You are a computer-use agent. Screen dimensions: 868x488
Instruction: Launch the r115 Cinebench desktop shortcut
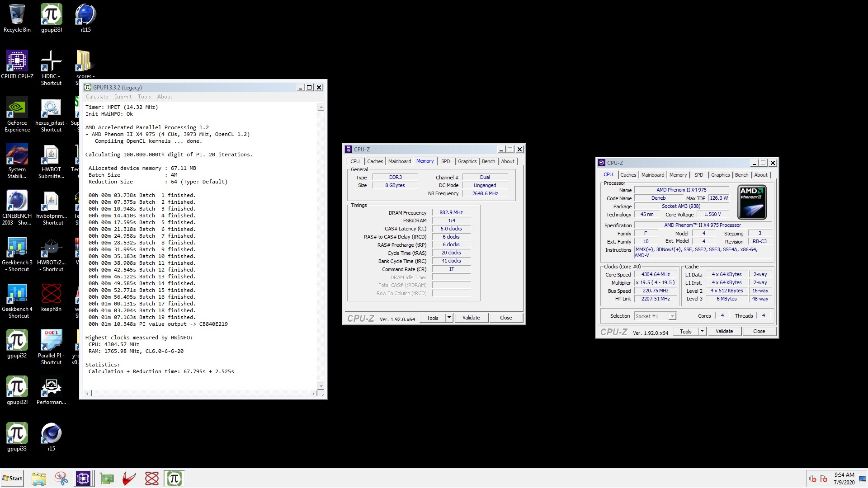[85, 18]
